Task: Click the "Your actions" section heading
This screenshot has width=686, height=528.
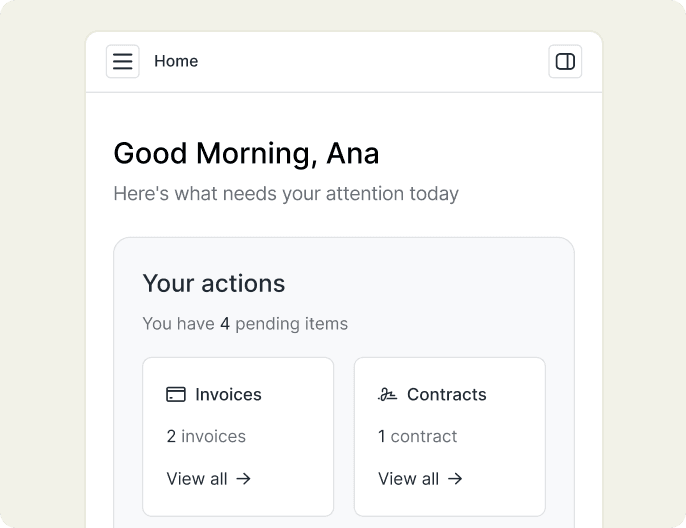Action: pyautogui.click(x=214, y=283)
